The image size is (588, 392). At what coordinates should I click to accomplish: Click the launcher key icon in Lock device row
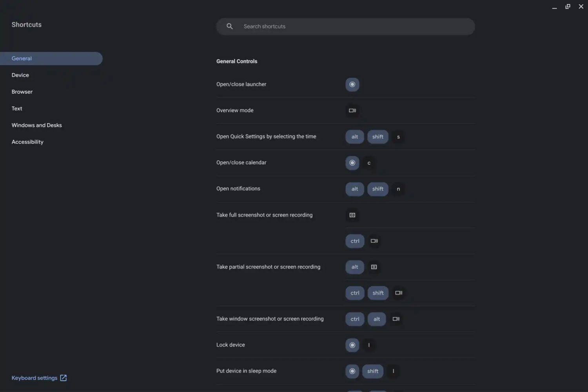point(352,345)
